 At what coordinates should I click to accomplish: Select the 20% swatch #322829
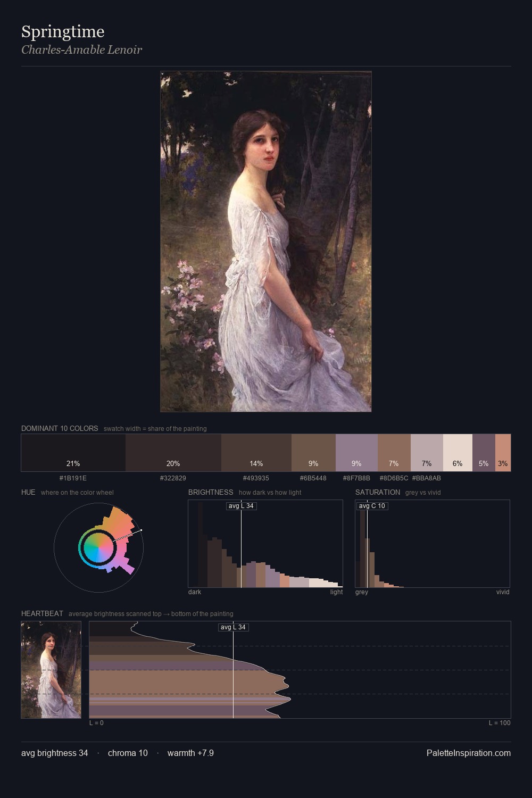coord(173,453)
